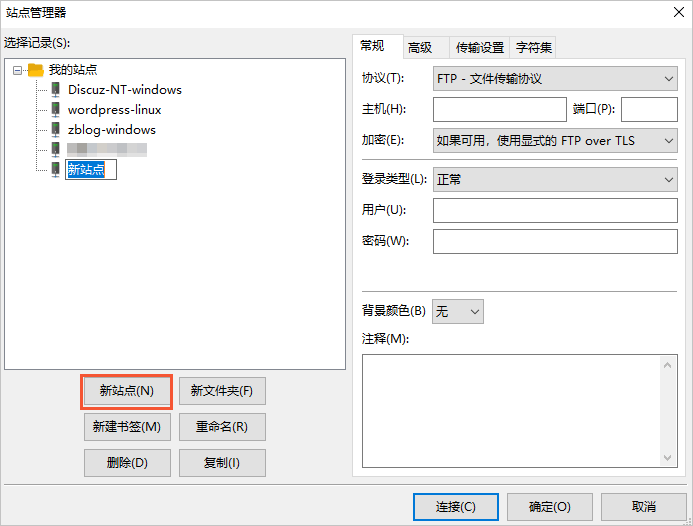
Task: Select the 我的站点 root folder label
Action: [x=73, y=70]
